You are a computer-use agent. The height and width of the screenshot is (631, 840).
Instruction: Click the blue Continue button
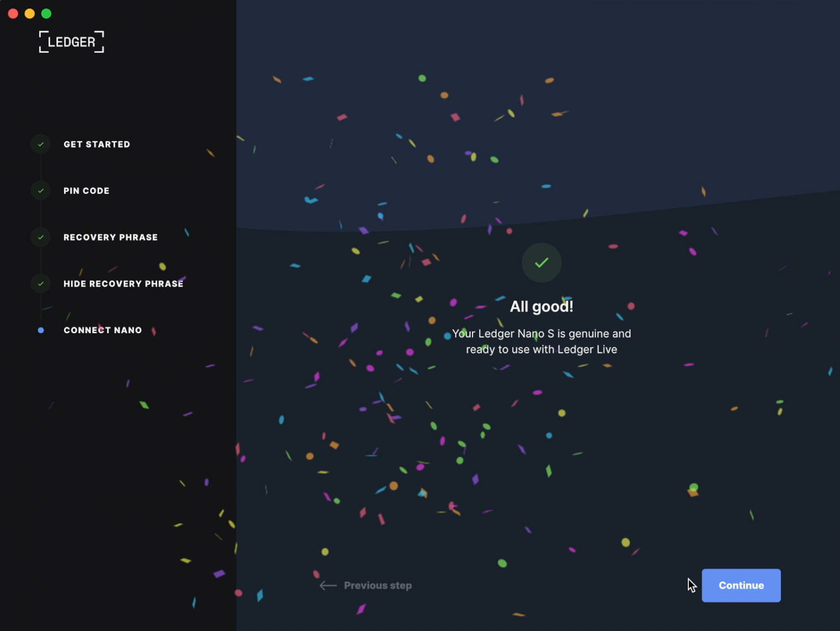tap(741, 585)
